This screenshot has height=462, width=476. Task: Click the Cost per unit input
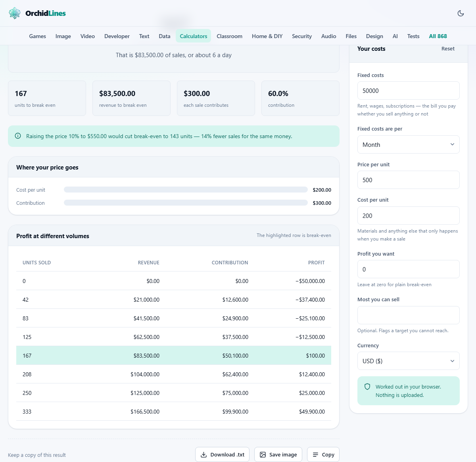coord(408,216)
